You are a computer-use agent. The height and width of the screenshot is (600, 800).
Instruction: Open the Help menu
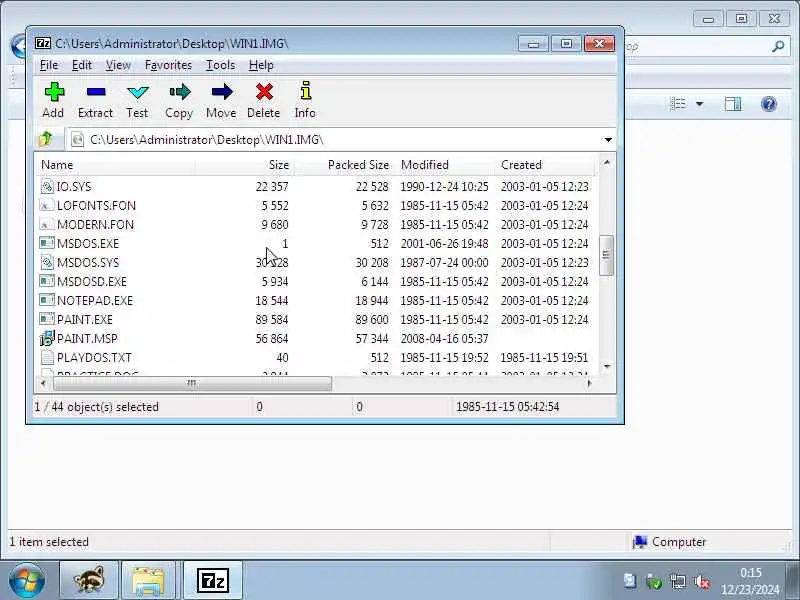[x=261, y=65]
